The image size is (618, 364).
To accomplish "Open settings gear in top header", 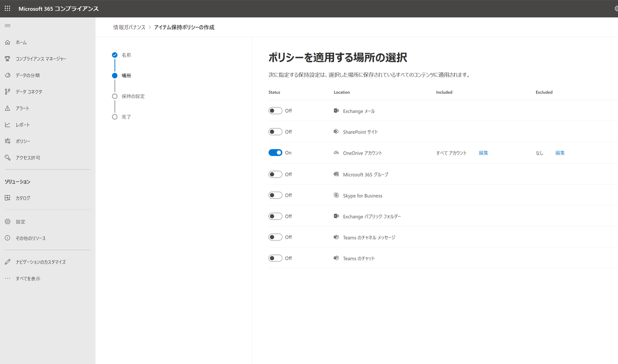I will [616, 9].
